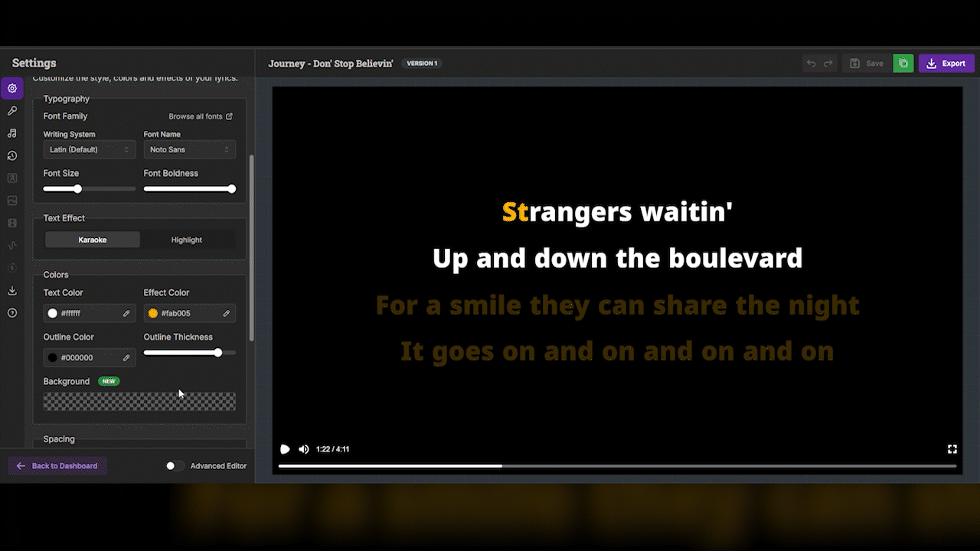Open the key icon sidebar section
The image size is (980, 551).
point(12,111)
